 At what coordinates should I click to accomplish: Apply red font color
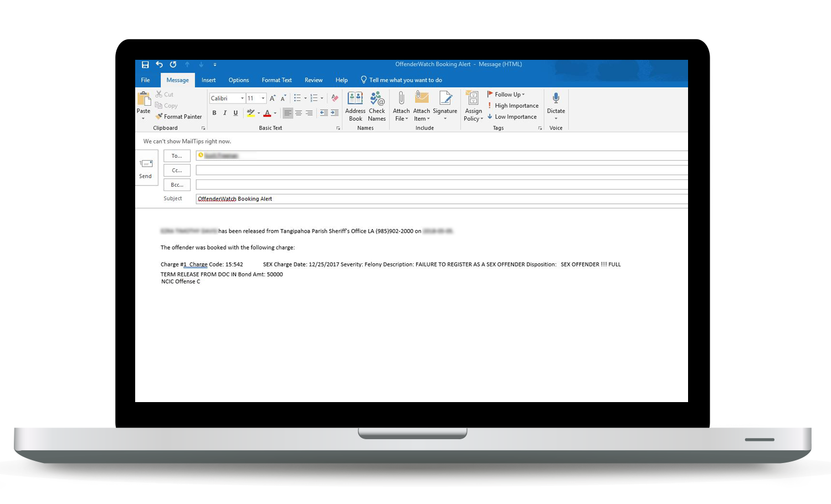click(267, 113)
